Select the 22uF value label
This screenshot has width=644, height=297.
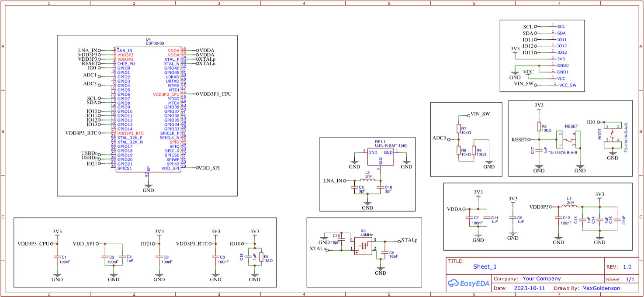pyautogui.click(x=624, y=220)
